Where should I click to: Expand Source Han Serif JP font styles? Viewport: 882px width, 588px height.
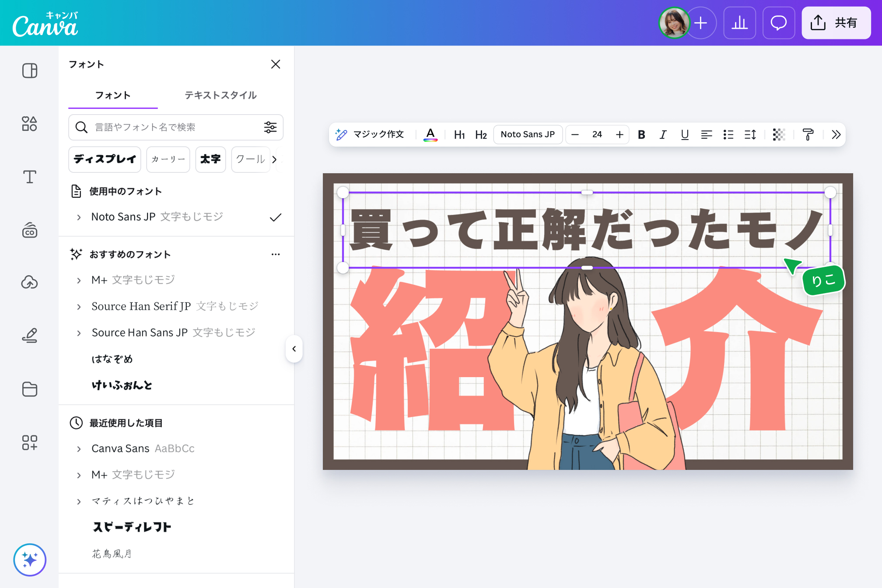pos(79,307)
